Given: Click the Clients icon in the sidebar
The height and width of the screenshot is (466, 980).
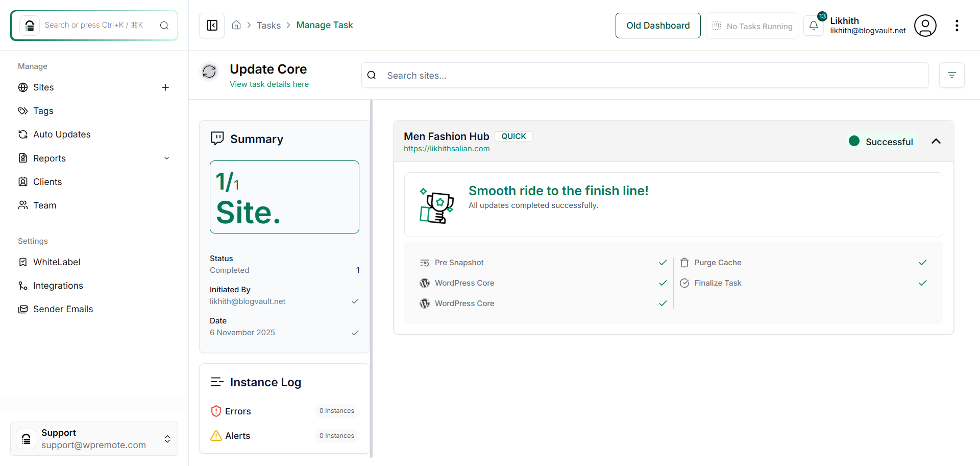Looking at the screenshot, I should (x=22, y=181).
